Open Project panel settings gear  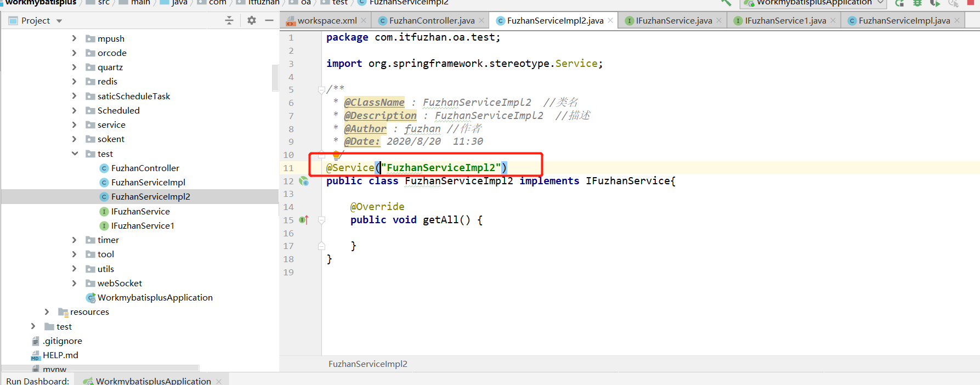pos(252,20)
